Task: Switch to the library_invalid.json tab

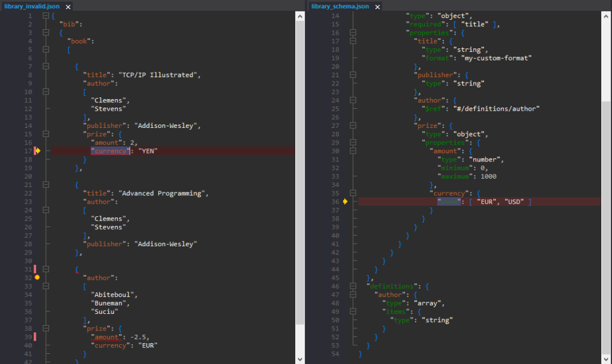Action: pos(32,6)
